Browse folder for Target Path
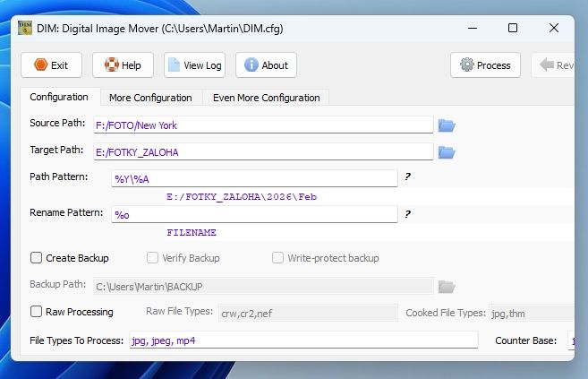 coord(447,152)
